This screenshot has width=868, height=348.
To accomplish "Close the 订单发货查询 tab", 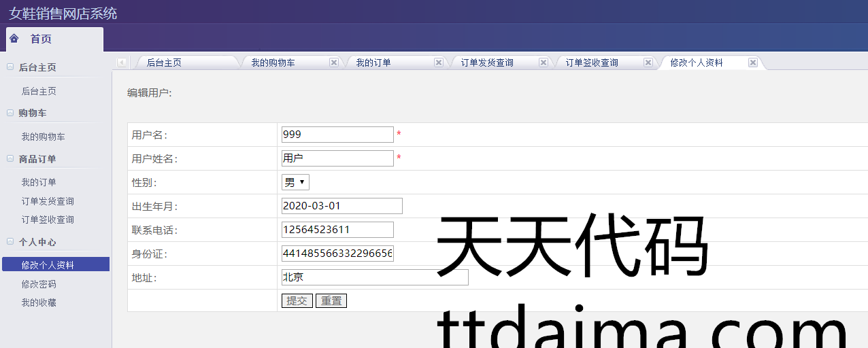I will (x=544, y=63).
